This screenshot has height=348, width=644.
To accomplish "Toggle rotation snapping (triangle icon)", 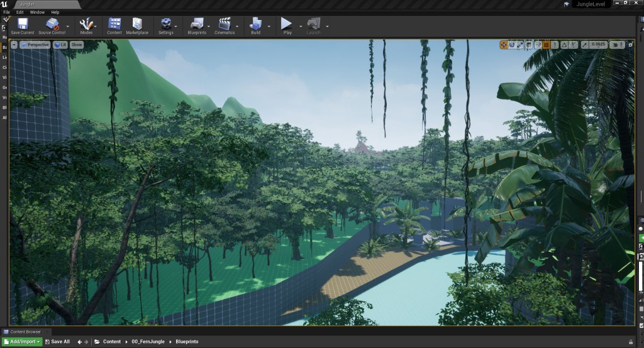I will tap(564, 45).
